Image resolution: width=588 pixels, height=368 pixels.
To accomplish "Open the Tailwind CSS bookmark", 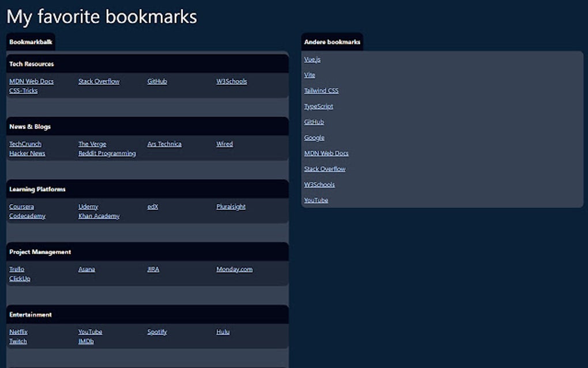I will [x=321, y=91].
